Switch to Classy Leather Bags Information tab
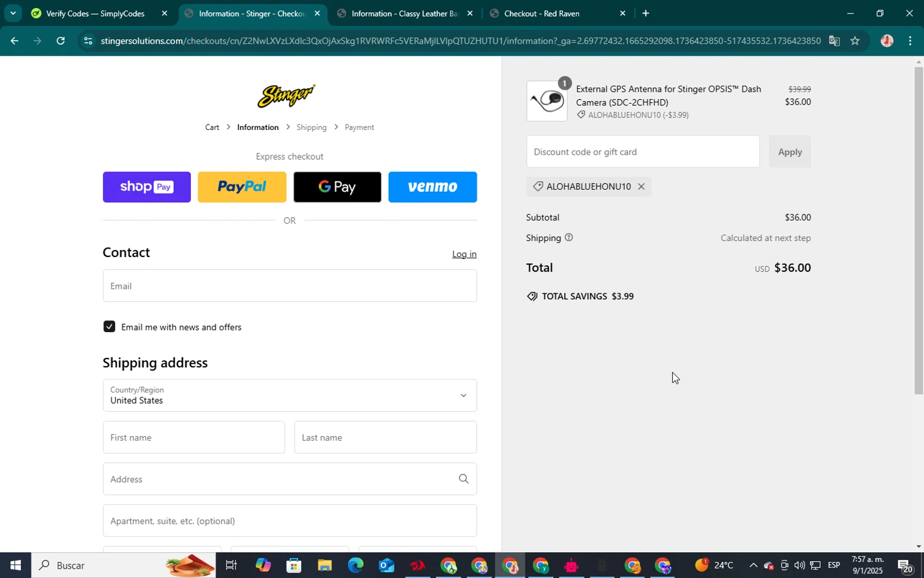This screenshot has height=578, width=924. tap(405, 14)
